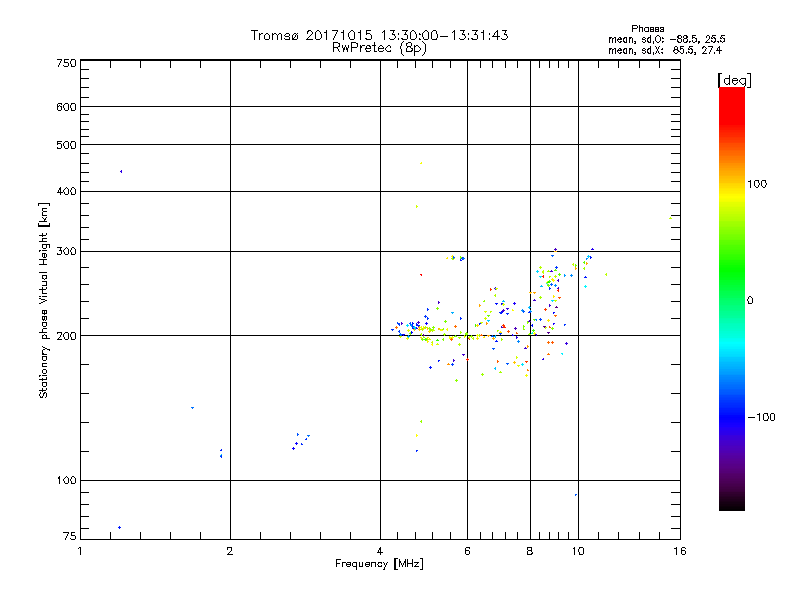This screenshot has width=800, height=600.
Task: Click the '[deg]' colorbar unit label
Action: point(734,80)
